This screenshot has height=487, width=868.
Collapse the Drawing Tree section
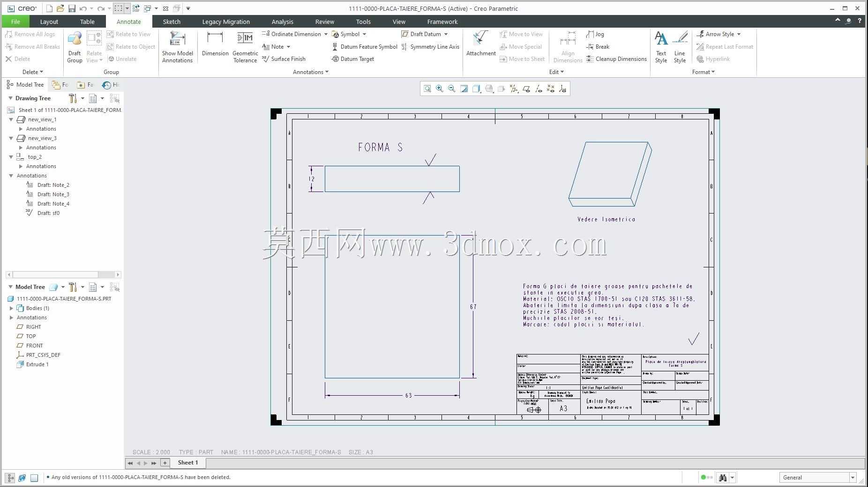pos(10,98)
